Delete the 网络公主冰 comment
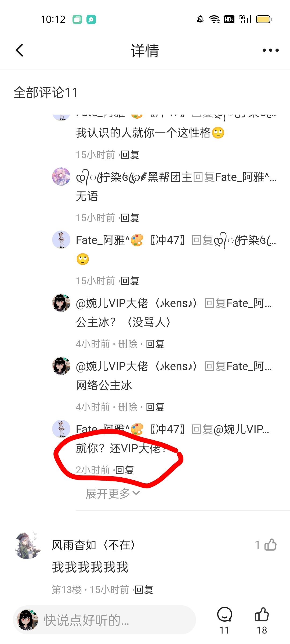Screen dimensions: 290x644 click(128, 407)
